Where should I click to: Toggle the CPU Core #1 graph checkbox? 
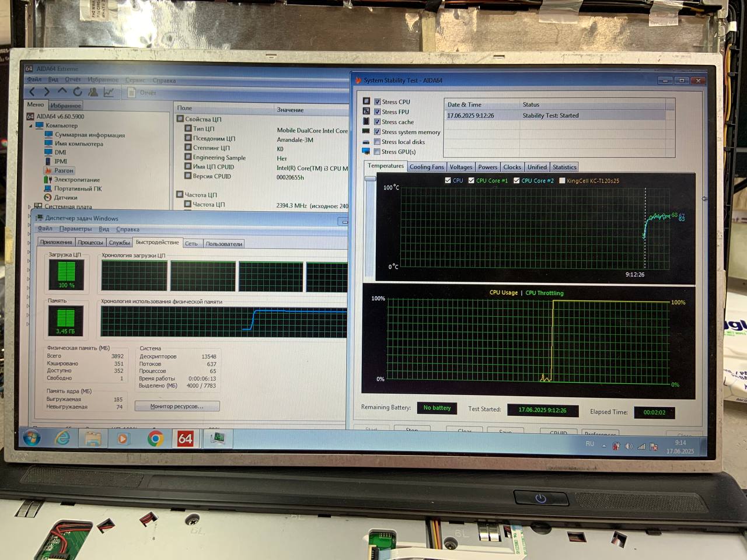472,181
